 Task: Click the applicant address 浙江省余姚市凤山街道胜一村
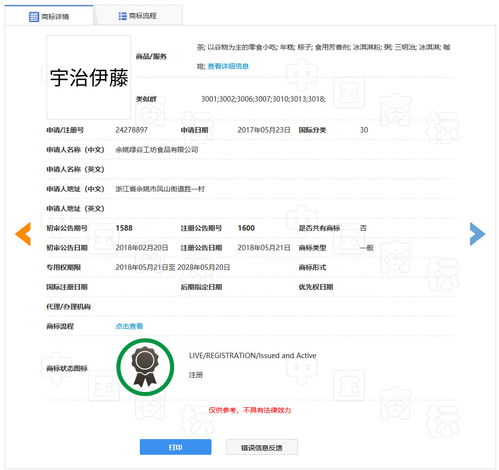pos(160,189)
